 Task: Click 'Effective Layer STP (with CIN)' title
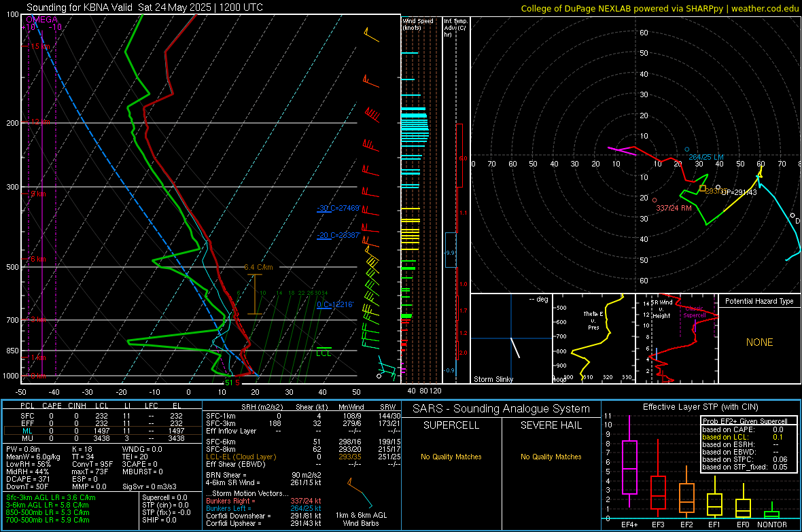[700, 407]
